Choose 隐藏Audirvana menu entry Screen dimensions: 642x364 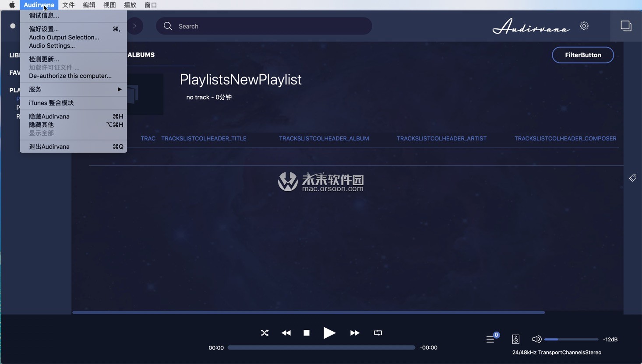tap(73, 116)
